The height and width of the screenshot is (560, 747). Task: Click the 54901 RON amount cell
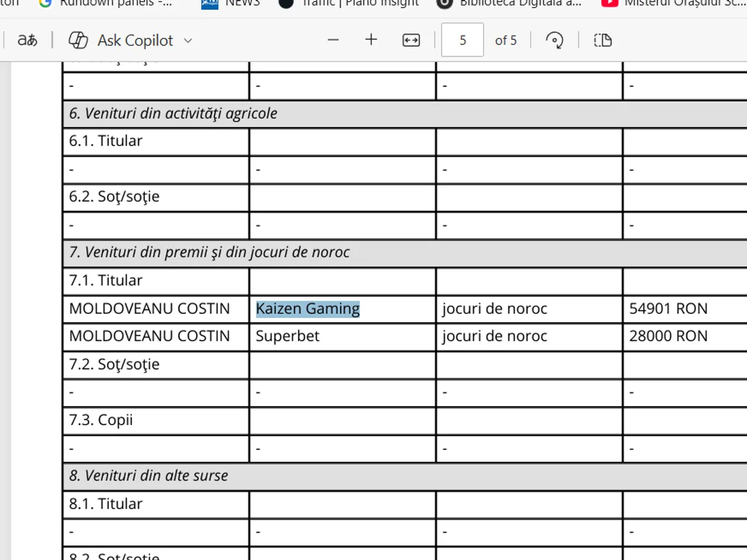[668, 309]
